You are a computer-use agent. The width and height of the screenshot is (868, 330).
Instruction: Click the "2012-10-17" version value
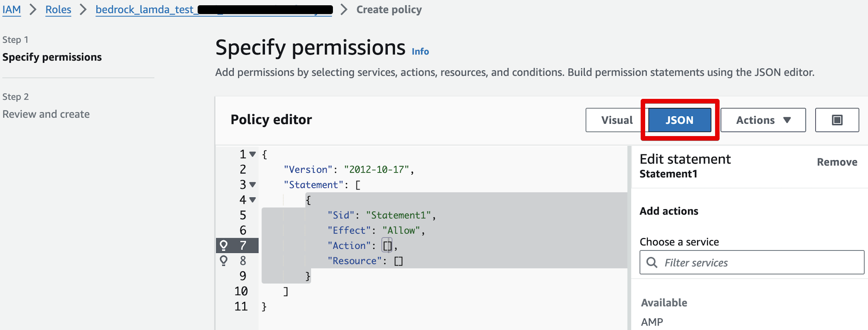pyautogui.click(x=377, y=170)
